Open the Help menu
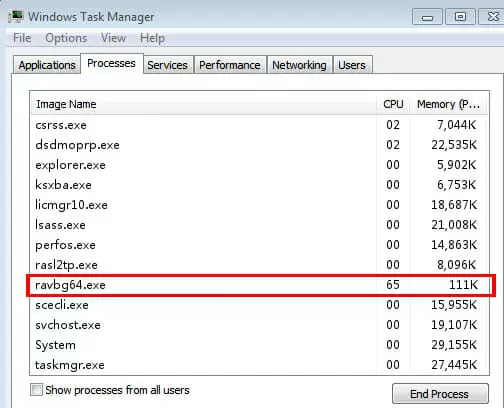 [x=152, y=38]
